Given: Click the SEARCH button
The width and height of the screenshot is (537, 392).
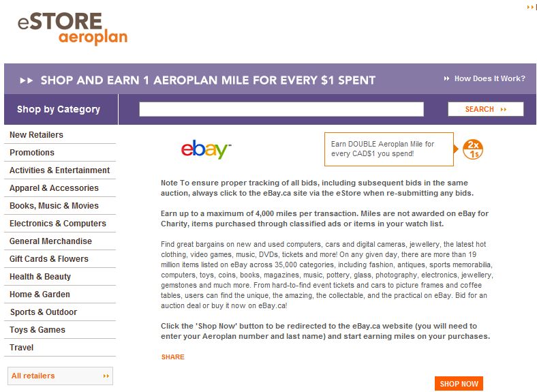Looking at the screenshot, I should 486,109.
